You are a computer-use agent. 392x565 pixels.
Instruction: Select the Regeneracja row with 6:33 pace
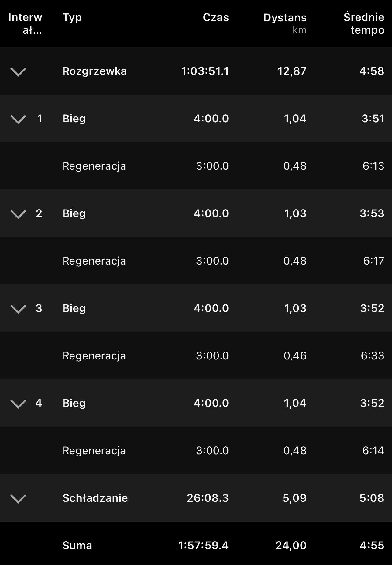pos(94,356)
